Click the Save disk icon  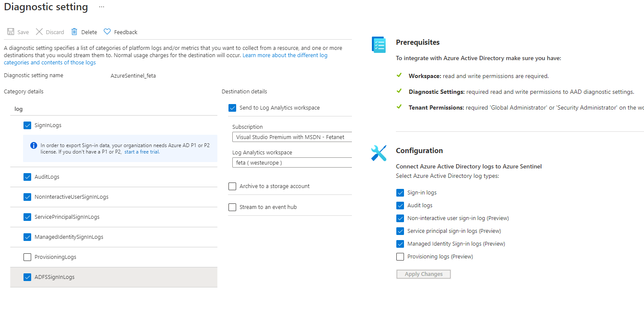(11, 32)
